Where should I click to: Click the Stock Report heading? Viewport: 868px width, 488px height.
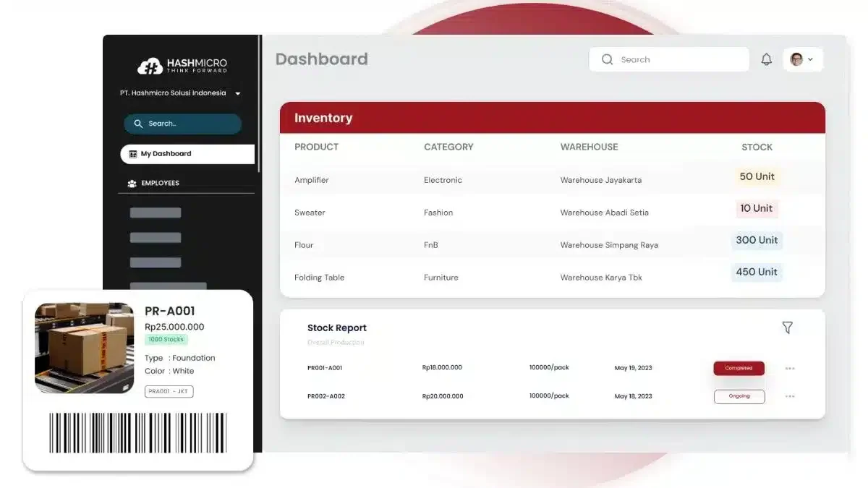coord(337,328)
